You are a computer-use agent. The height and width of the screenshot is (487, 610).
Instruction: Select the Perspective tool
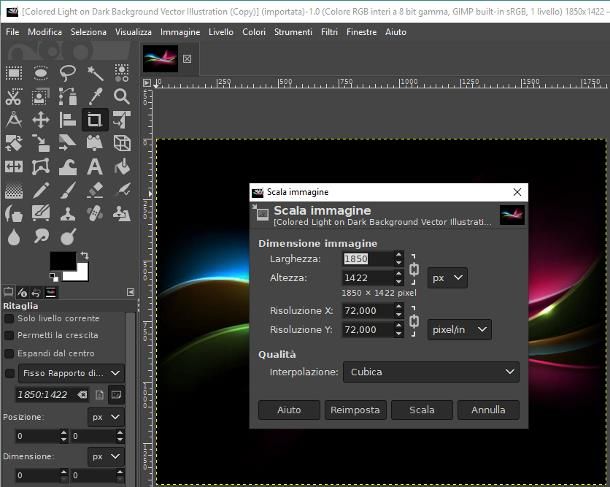click(95, 143)
